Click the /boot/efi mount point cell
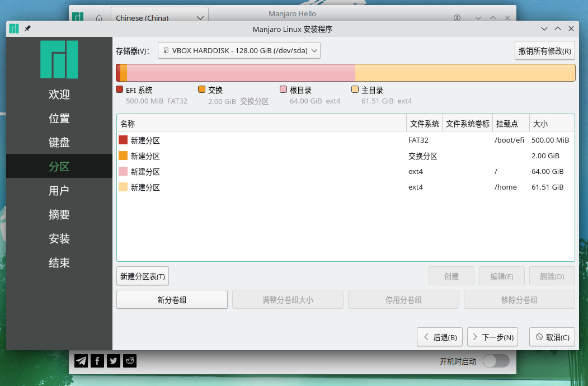Image resolution: width=588 pixels, height=386 pixels. [509, 140]
